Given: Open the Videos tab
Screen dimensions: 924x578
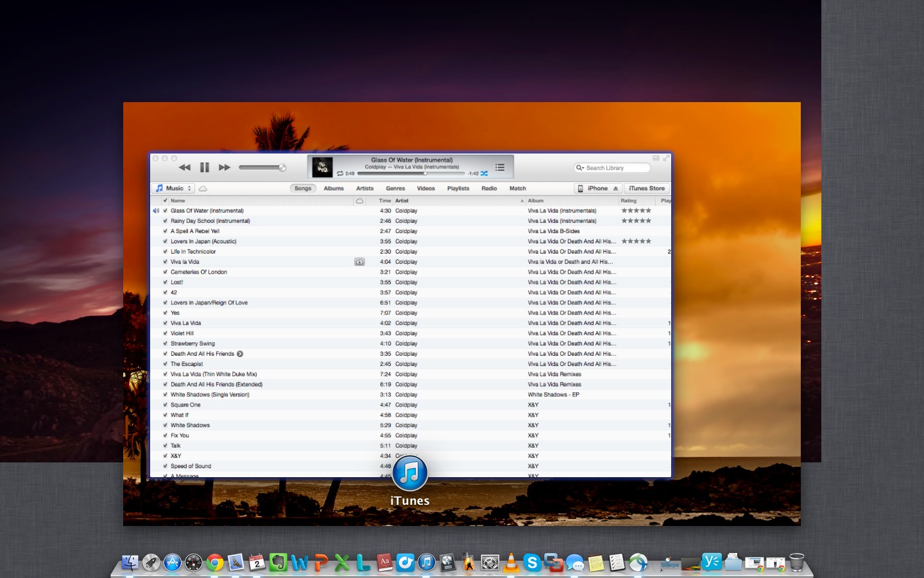Looking at the screenshot, I should pos(426,189).
